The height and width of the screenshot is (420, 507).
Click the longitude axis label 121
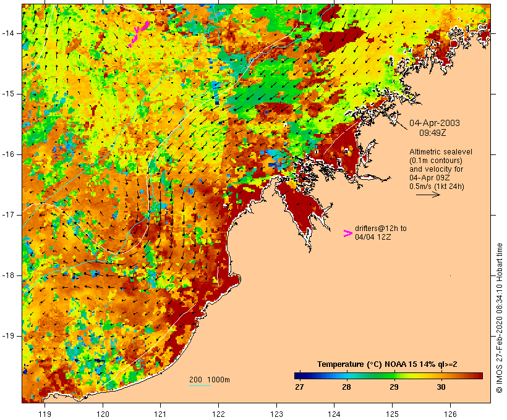pyautogui.click(x=160, y=414)
